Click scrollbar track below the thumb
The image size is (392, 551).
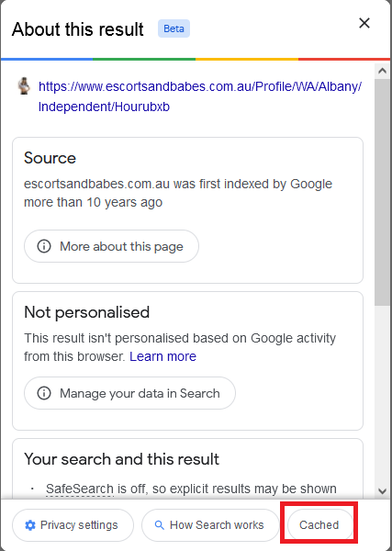382,394
